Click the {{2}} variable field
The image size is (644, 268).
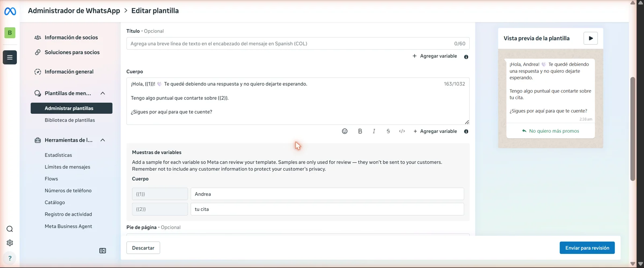160,209
